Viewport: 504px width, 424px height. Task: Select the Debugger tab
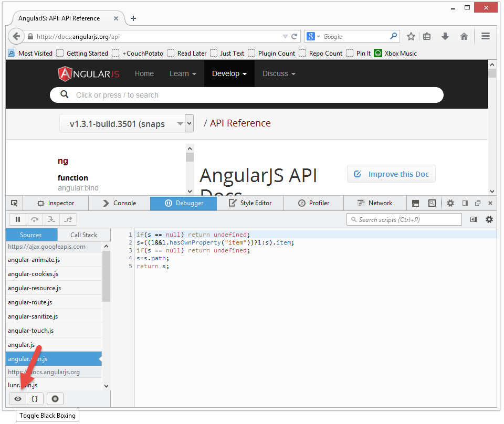coord(184,203)
